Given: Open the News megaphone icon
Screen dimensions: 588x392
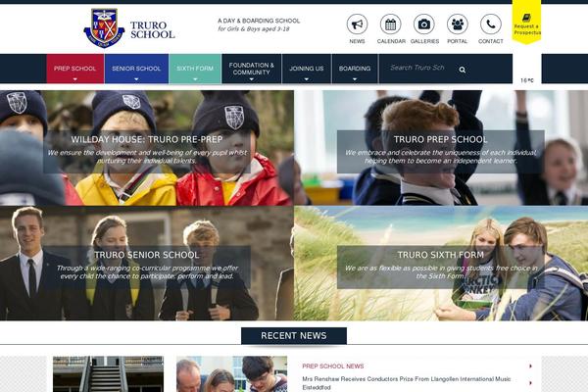Looking at the screenshot, I should 357,24.
